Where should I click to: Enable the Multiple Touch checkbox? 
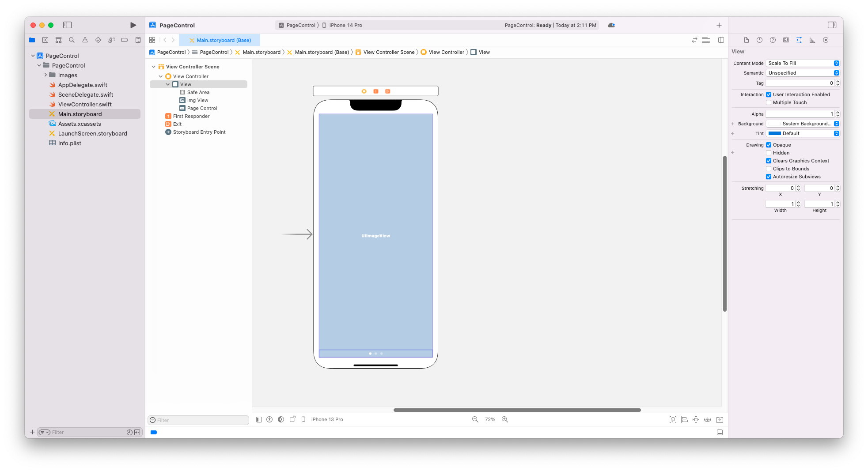pyautogui.click(x=769, y=102)
